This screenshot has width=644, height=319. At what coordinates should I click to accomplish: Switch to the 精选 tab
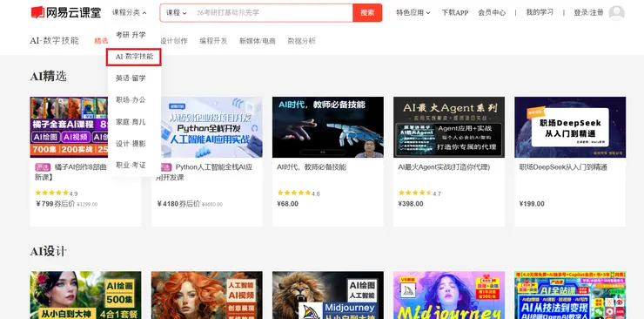point(101,41)
